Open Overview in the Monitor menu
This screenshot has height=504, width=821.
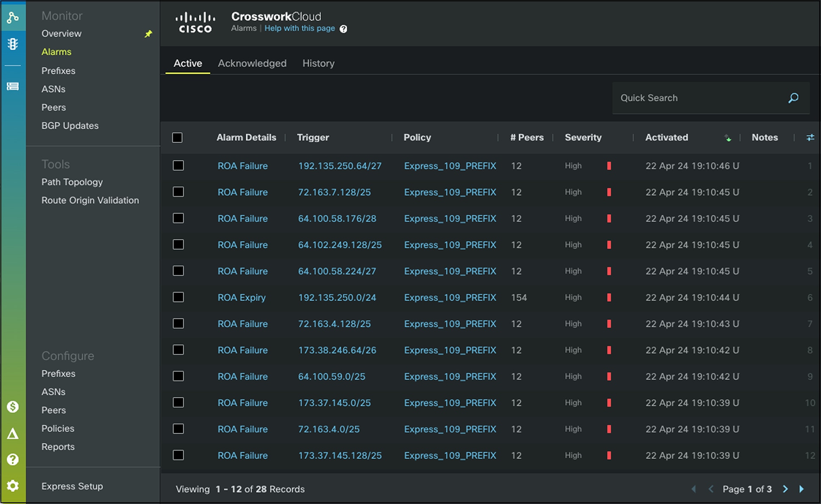click(61, 33)
